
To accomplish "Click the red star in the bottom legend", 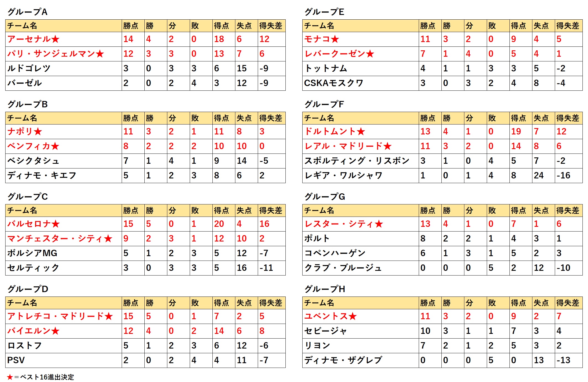I will coord(10,377).
